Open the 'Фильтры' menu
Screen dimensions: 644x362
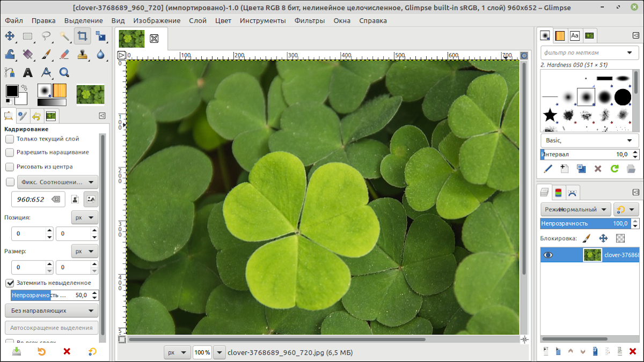(x=309, y=20)
